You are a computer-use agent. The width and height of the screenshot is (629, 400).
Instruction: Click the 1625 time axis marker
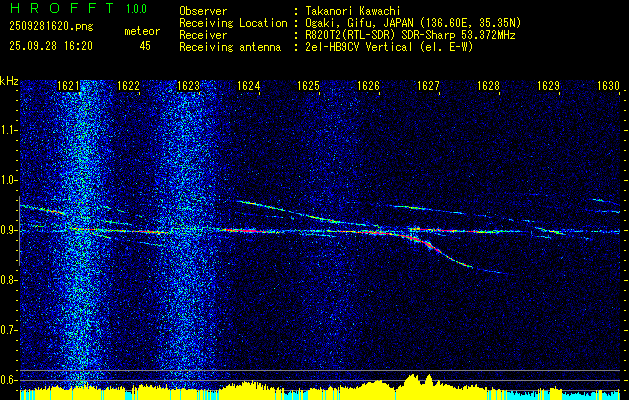point(308,86)
